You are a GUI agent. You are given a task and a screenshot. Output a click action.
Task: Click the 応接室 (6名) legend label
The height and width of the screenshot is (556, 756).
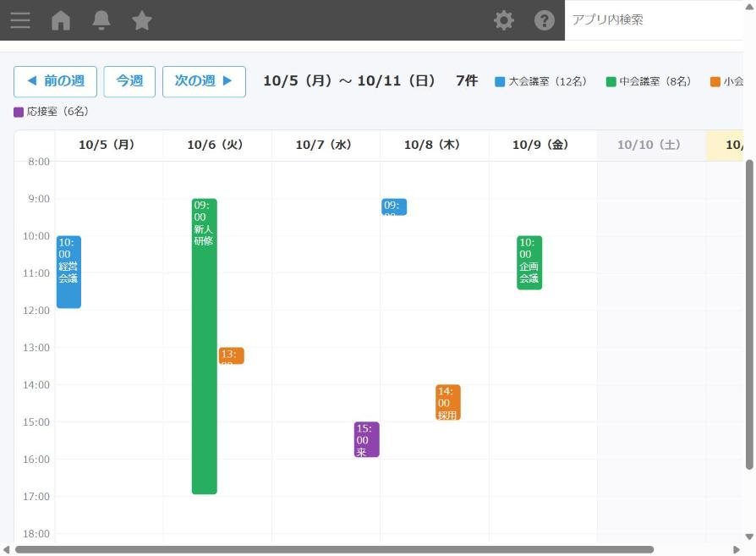[x=58, y=112]
